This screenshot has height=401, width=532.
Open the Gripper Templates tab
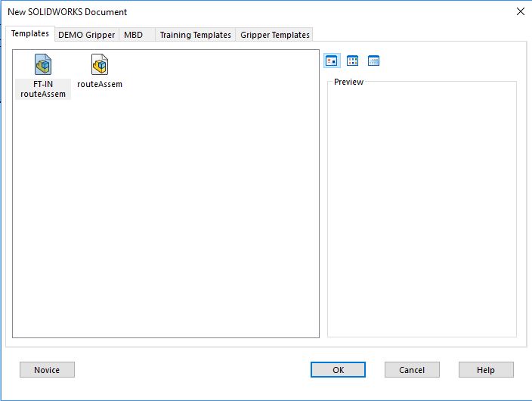point(275,35)
